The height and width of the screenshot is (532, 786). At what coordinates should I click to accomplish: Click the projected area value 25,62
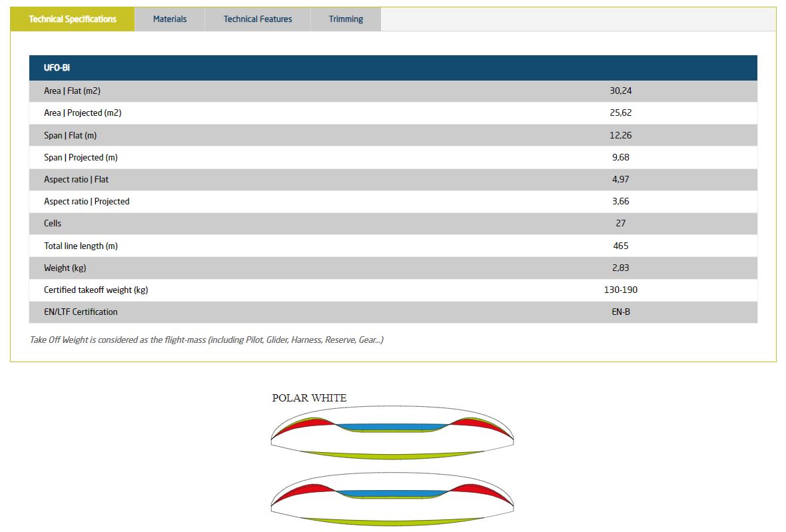coord(620,113)
